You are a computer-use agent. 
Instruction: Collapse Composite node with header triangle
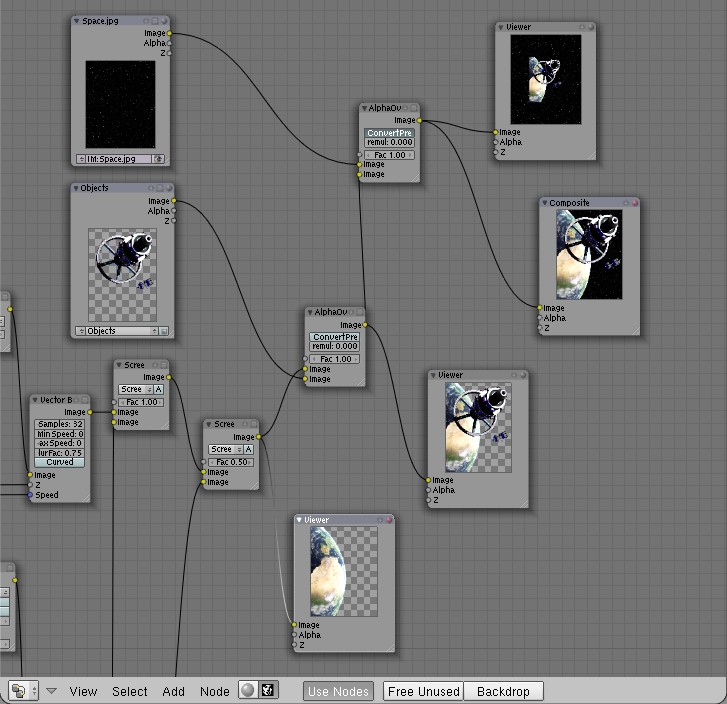click(545, 203)
